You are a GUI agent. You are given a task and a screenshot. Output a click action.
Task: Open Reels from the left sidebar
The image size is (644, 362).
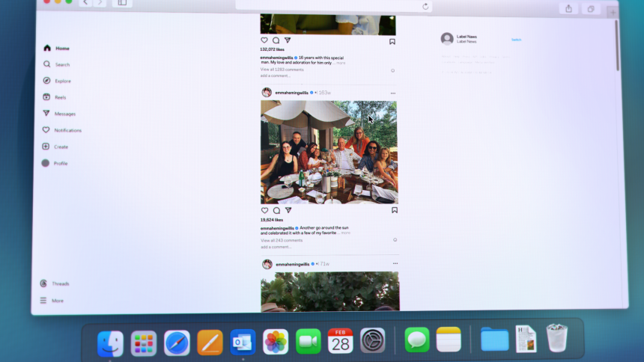46,97
